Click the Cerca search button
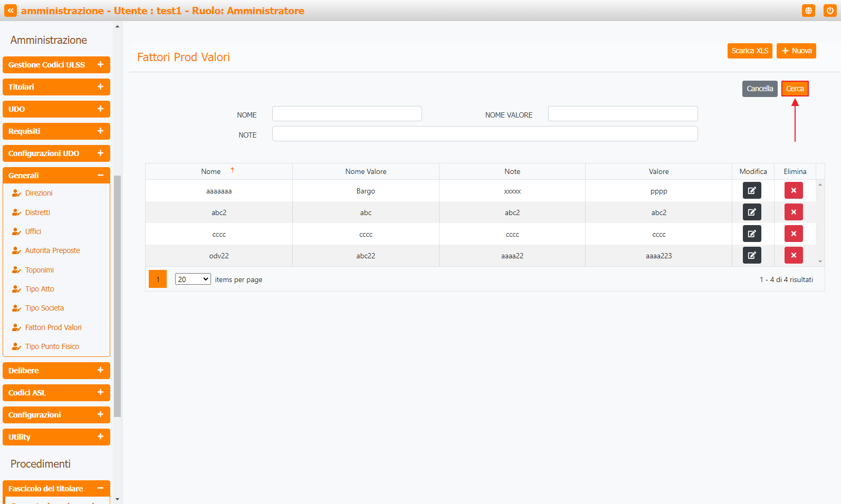841x504 pixels. 795,89
